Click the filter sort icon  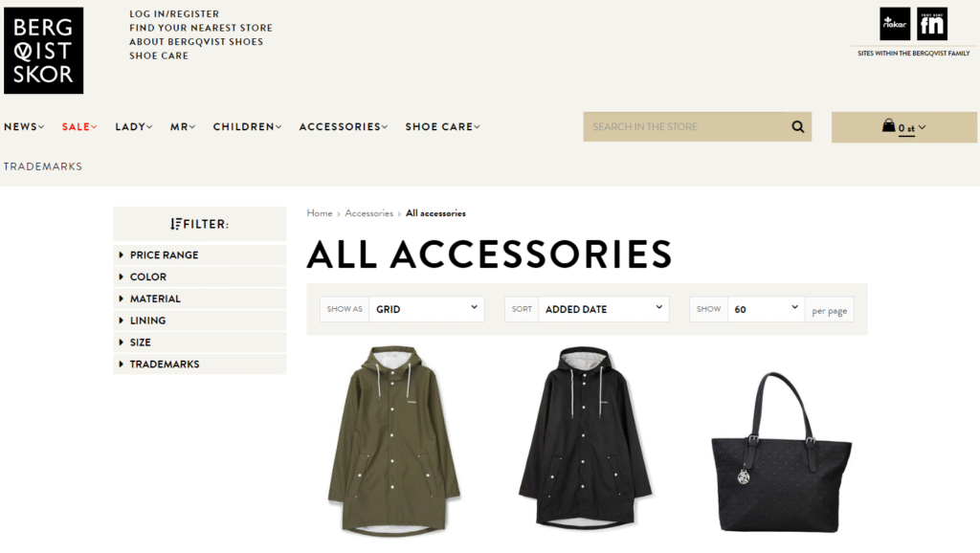coord(176,224)
